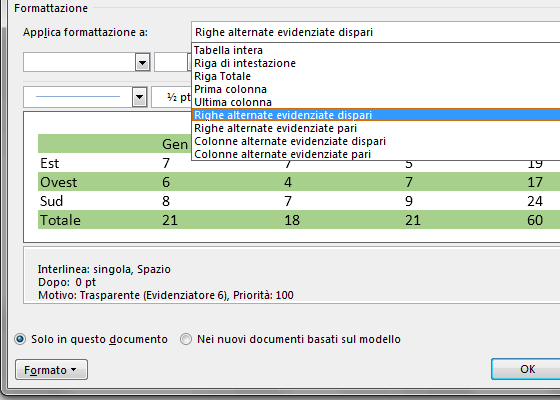Click the 'Applica formattazione a' combo box
Screen dimensions: 560x400
click(376, 32)
